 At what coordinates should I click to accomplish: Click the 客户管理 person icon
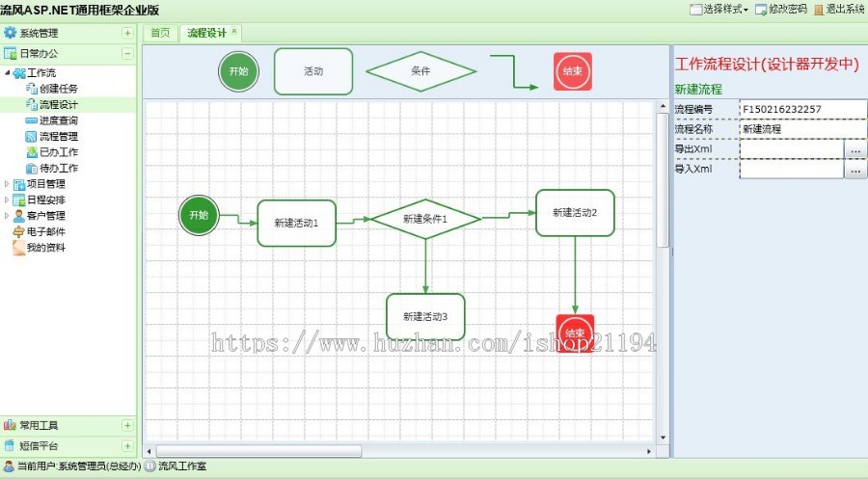(x=19, y=216)
